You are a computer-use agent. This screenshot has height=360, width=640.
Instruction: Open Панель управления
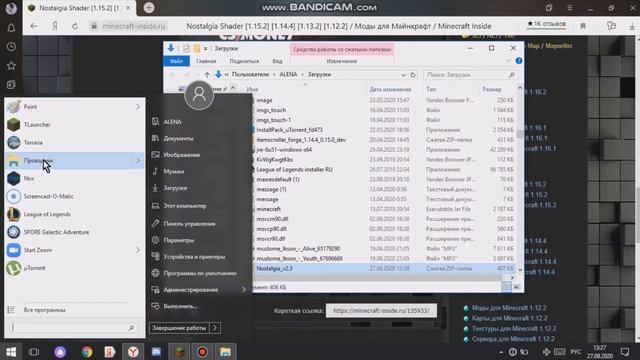189,224
